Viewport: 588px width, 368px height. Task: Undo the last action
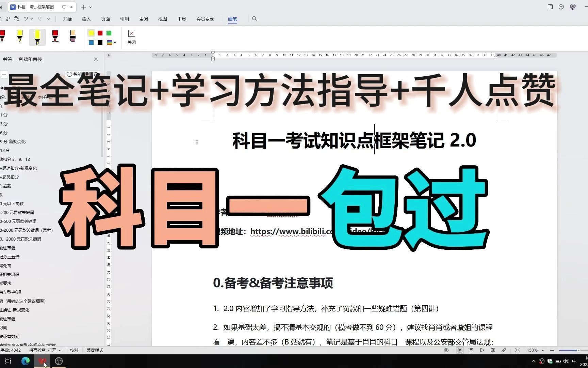26,19
